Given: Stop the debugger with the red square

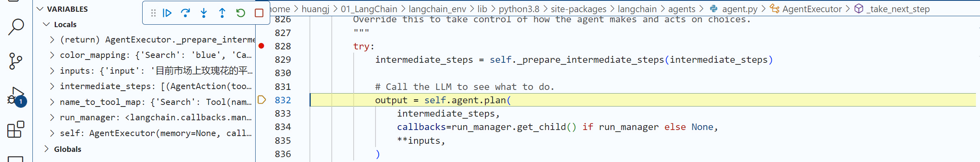Looking at the screenshot, I should click(259, 13).
